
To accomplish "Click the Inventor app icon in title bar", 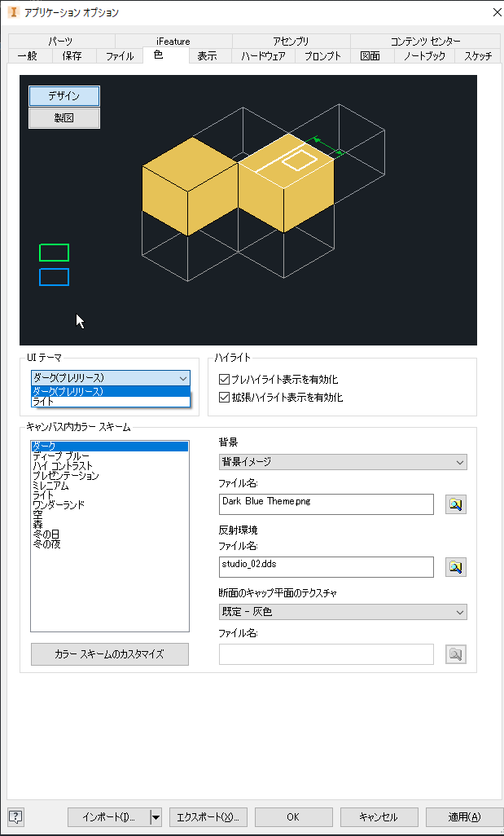I will coord(13,11).
